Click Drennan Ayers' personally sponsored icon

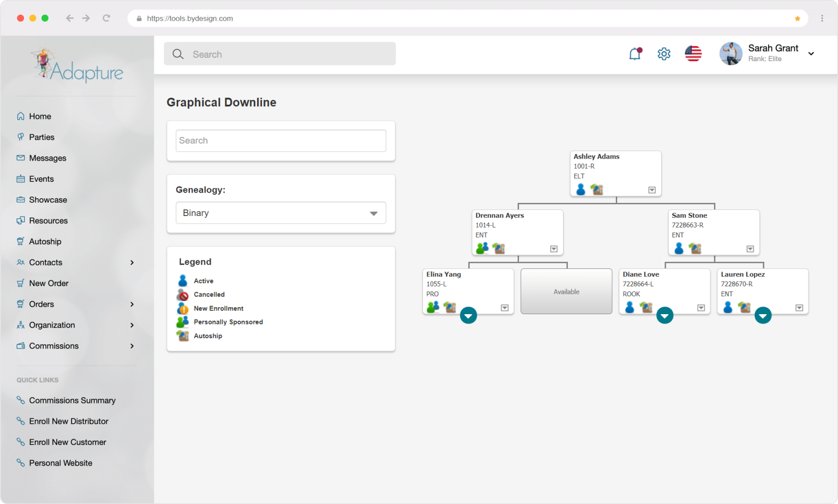click(482, 249)
